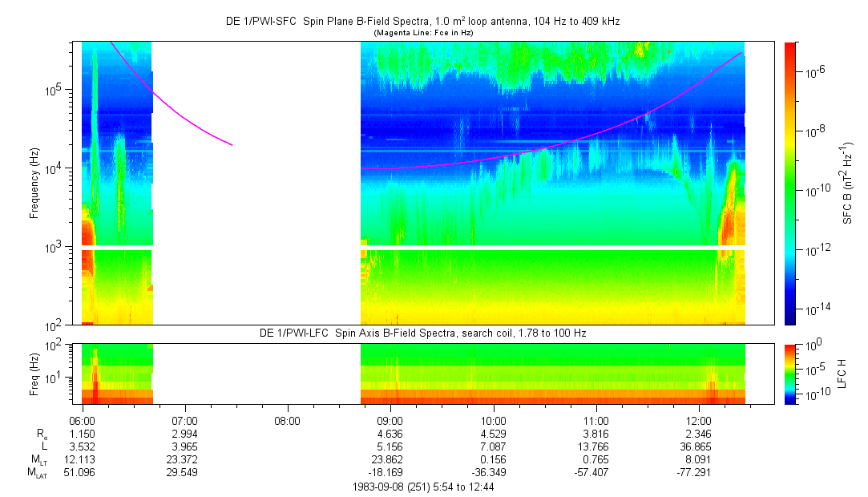Click the 10:00 time axis label
Screen dimensions: 868x497
pos(493,421)
